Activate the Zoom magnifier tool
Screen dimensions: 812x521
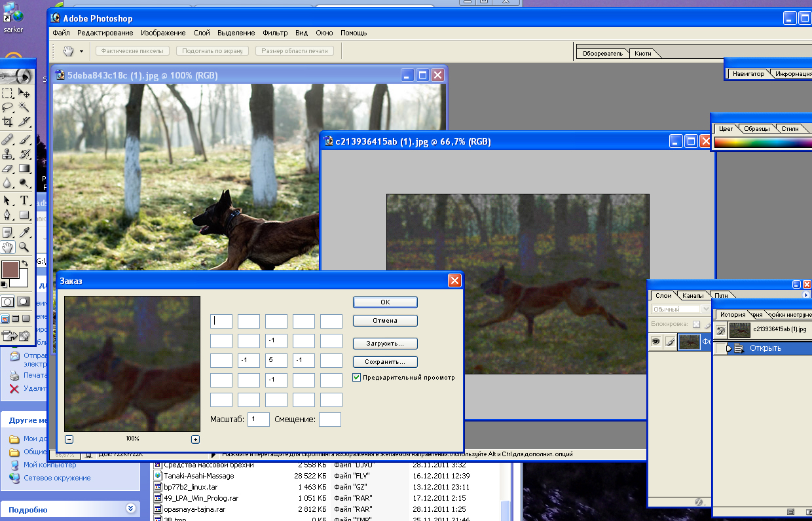[24, 247]
